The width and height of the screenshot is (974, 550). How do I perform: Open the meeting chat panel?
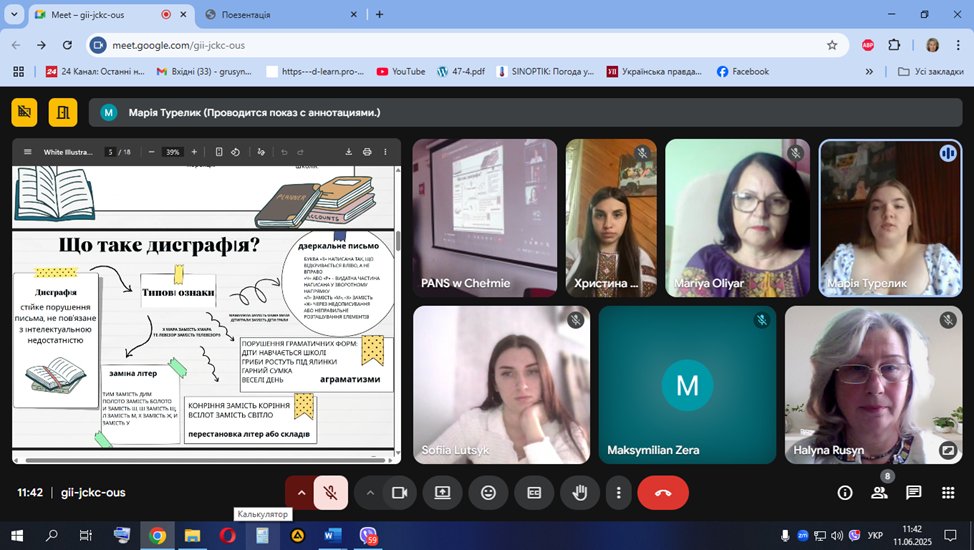tap(913, 492)
